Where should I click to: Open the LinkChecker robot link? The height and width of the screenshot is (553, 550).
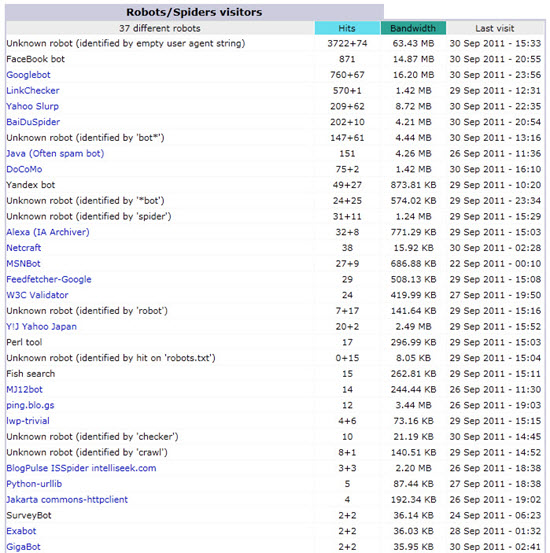33,91
